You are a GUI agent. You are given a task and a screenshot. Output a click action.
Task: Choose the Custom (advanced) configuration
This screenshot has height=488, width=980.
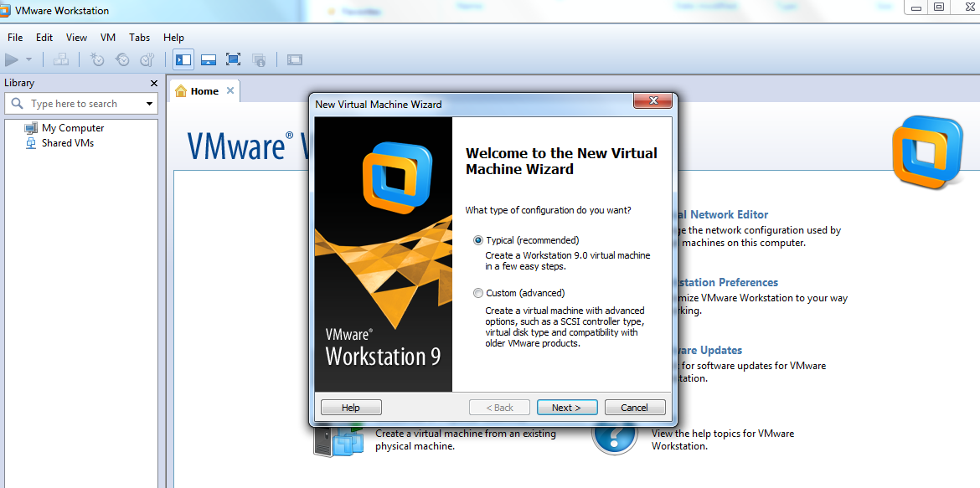point(477,292)
